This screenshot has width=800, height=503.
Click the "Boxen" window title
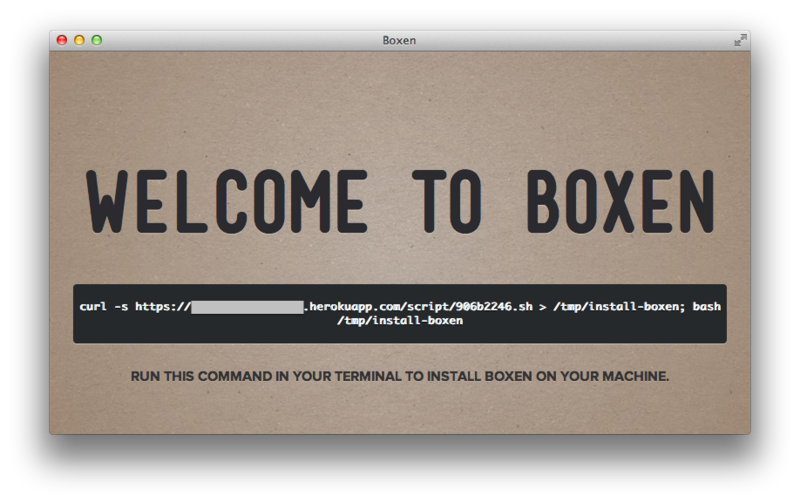tap(399, 40)
